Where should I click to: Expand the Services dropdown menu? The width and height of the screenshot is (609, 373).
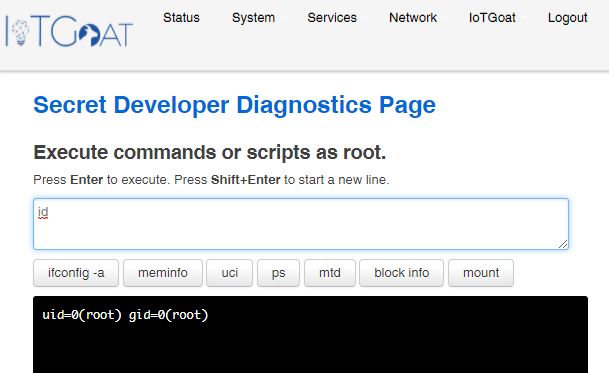pyautogui.click(x=332, y=18)
